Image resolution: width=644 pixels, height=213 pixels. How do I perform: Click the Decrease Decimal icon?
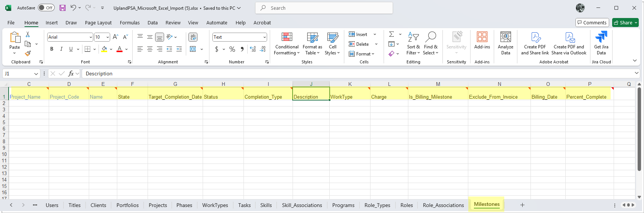coord(263,49)
